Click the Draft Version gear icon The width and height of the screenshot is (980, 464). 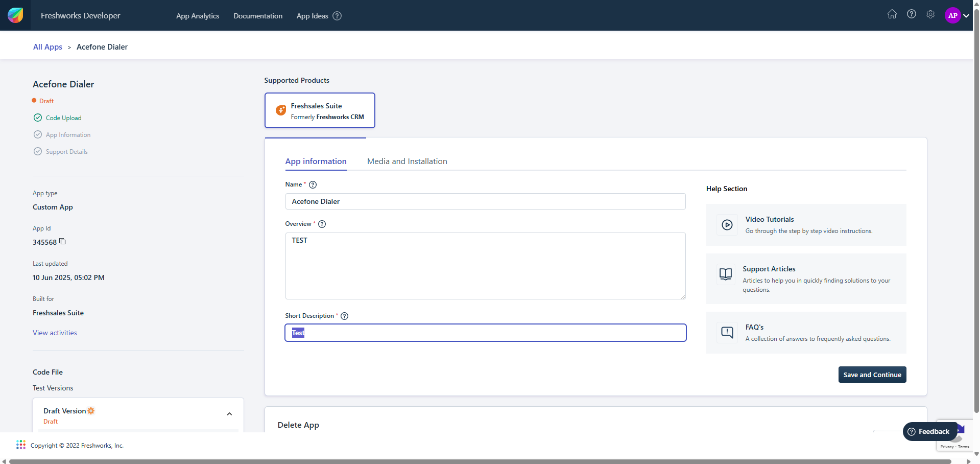[x=91, y=411]
